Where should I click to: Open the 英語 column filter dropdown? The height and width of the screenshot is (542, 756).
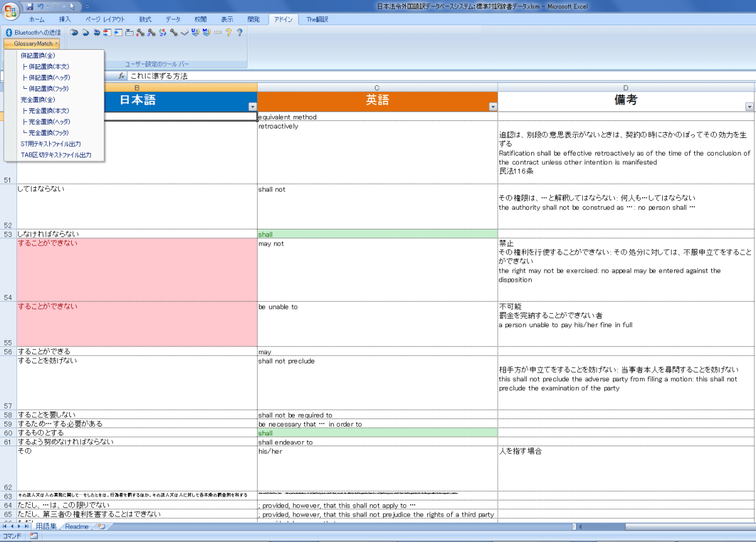492,107
